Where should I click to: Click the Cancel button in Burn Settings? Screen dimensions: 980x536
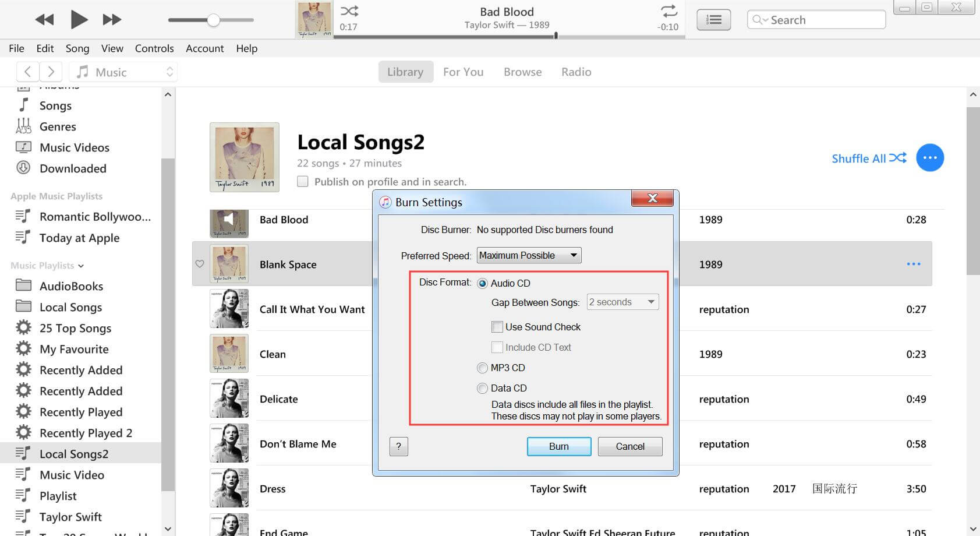click(630, 446)
